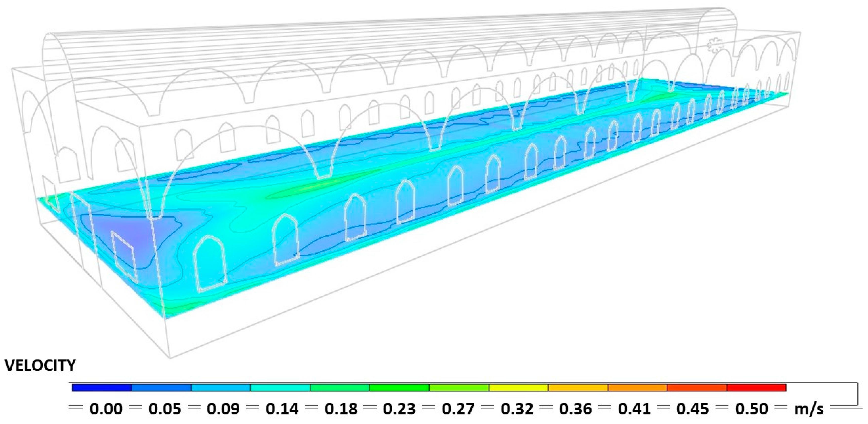
Task: Select the 0.05 legend value label
Action: pos(165,409)
